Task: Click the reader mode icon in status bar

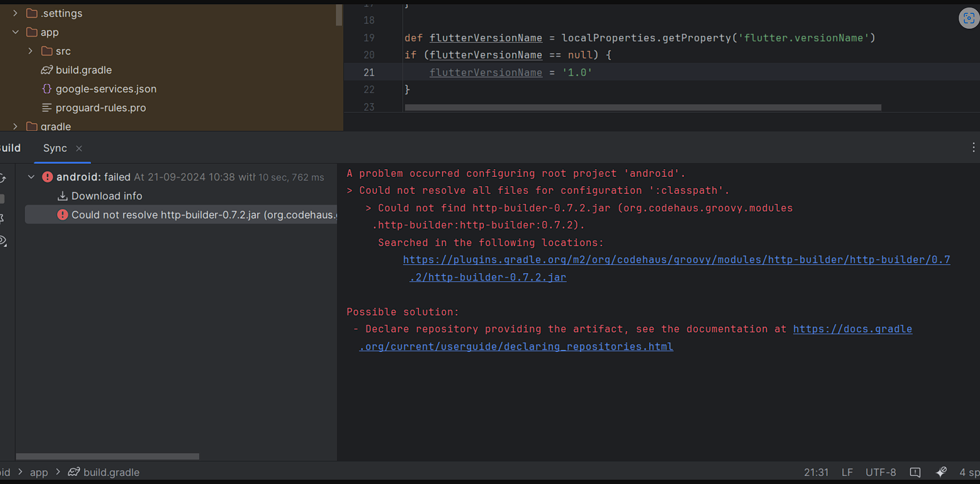Action: point(915,472)
